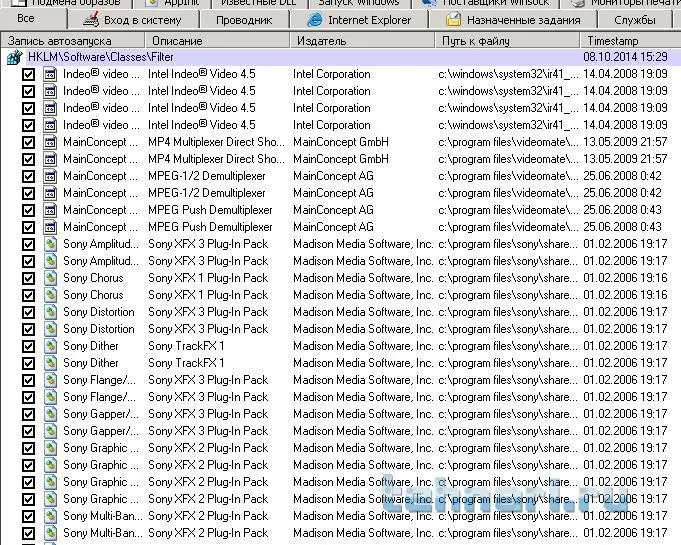Disable the lower Sony Gapper entry checkbox
The image size is (681, 545).
click(28, 432)
